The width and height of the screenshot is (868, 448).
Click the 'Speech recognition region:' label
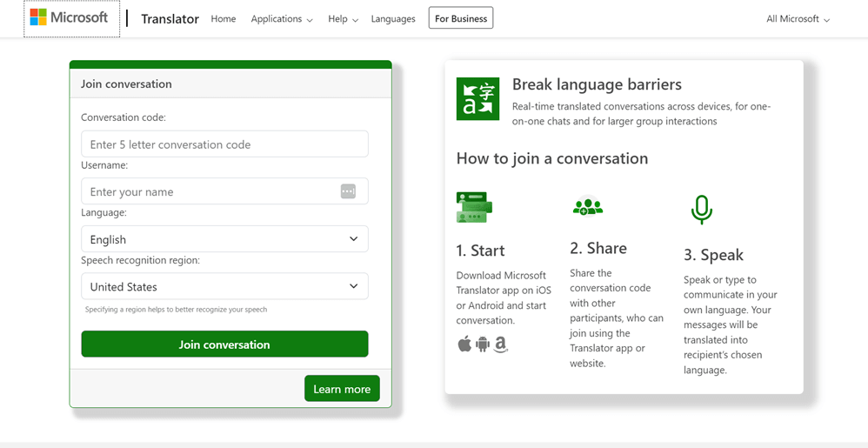point(141,260)
